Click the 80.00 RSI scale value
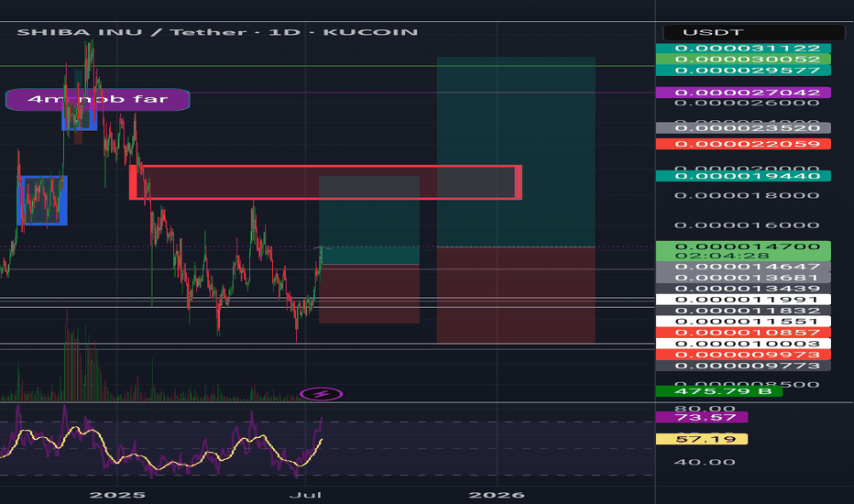Screen dimensions: 854x504 [x=705, y=408]
